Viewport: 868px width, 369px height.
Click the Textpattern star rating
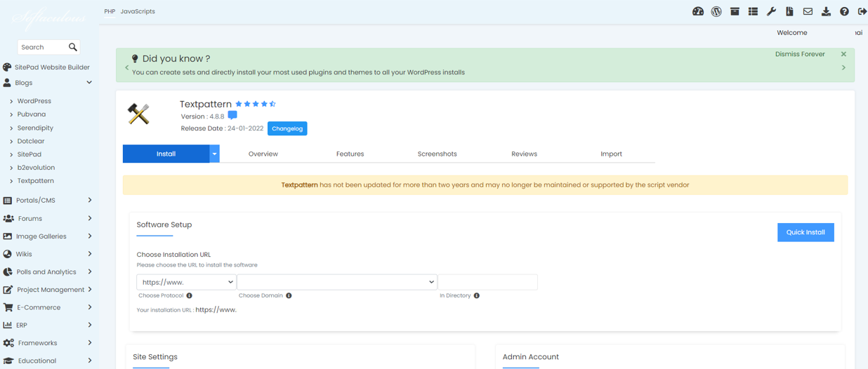256,104
